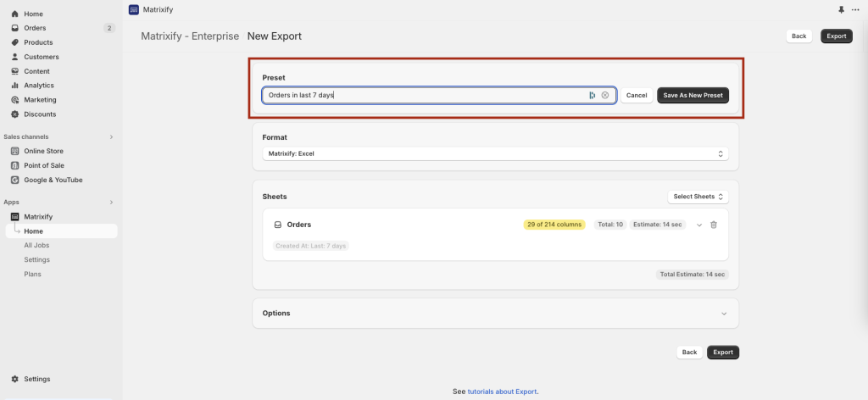
Task: Open the Format dropdown Matrixify: Excel
Action: click(x=495, y=153)
